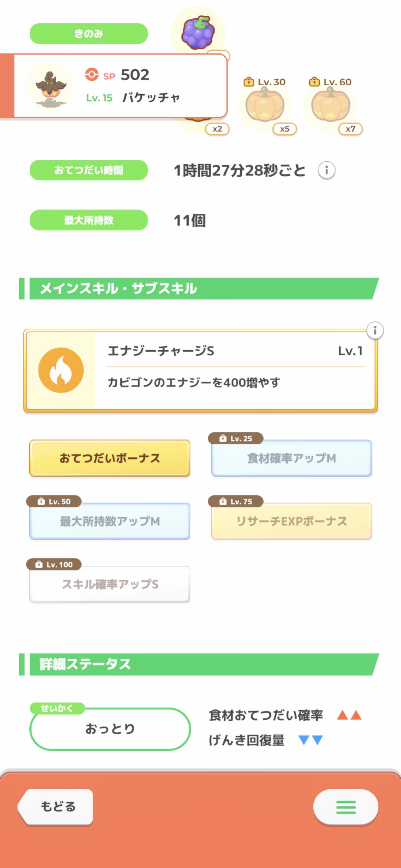Tap the Lv. 60 locked pumpkin ingredient
Image resolution: width=401 pixels, height=868 pixels.
click(330, 105)
